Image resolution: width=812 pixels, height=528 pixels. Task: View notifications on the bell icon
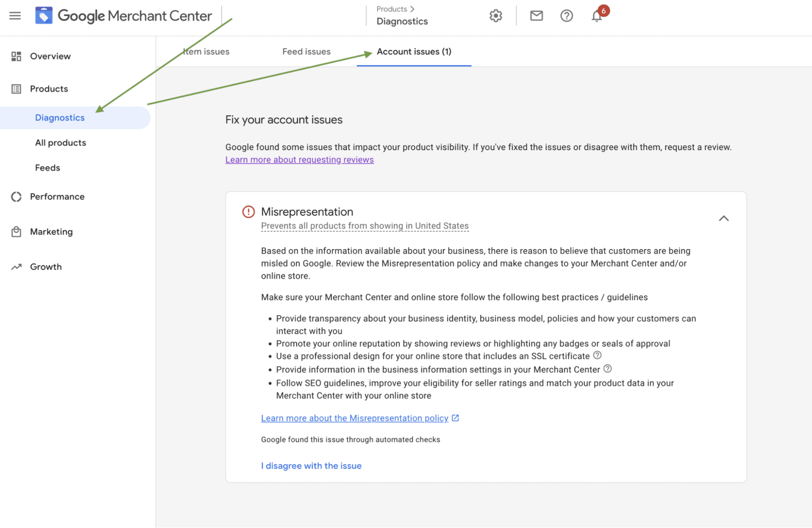point(596,17)
